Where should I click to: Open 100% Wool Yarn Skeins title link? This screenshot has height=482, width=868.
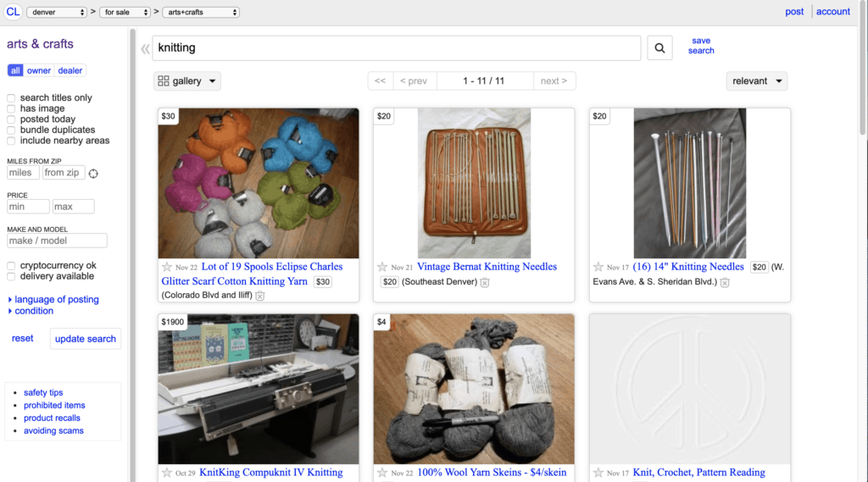pyautogui.click(x=492, y=473)
